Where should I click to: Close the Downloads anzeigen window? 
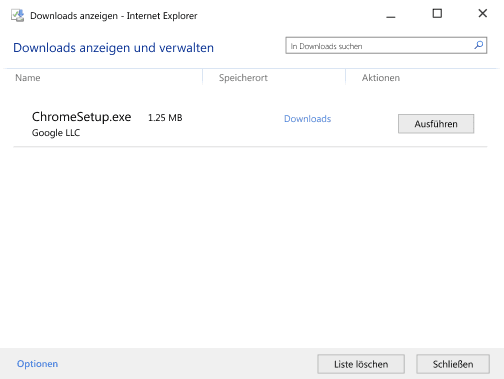pyautogui.click(x=482, y=14)
